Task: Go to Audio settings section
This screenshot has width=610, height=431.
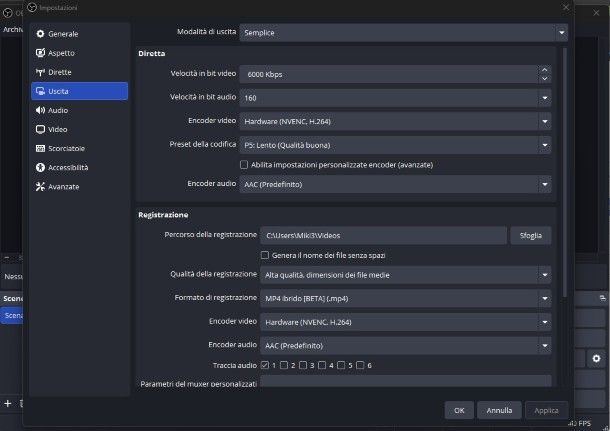Action: pyautogui.click(x=58, y=110)
